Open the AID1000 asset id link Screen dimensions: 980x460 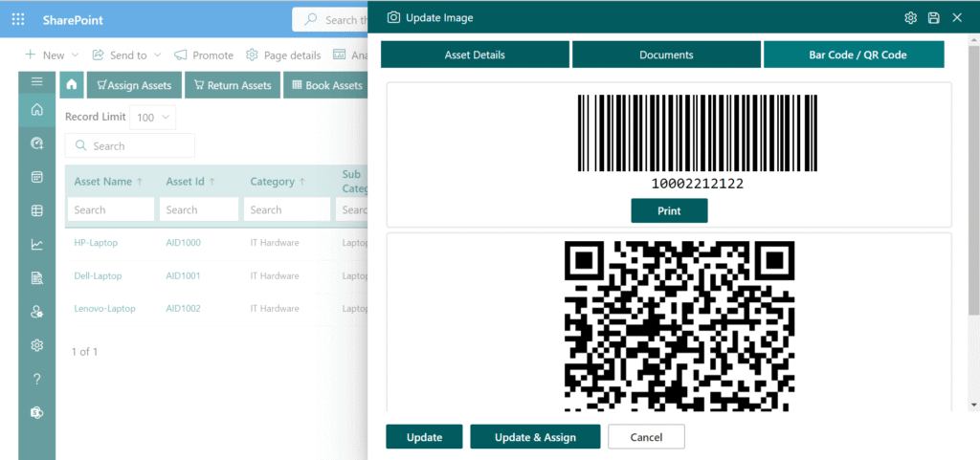coord(183,243)
